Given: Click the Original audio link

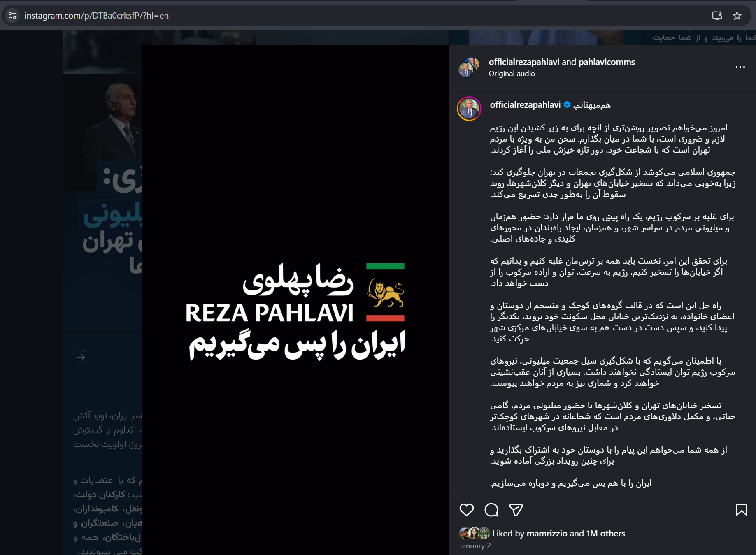Looking at the screenshot, I should 512,74.
